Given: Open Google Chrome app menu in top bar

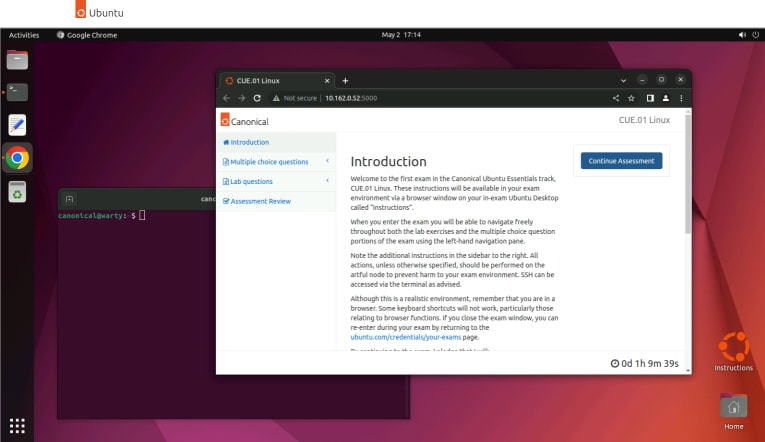Looking at the screenshot, I should 87,35.
